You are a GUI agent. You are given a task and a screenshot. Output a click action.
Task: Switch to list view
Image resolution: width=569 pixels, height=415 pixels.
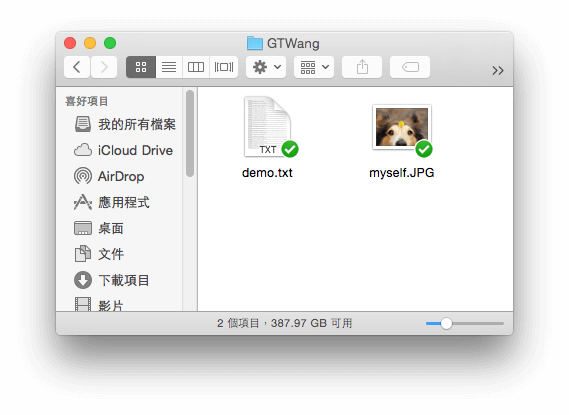[169, 67]
